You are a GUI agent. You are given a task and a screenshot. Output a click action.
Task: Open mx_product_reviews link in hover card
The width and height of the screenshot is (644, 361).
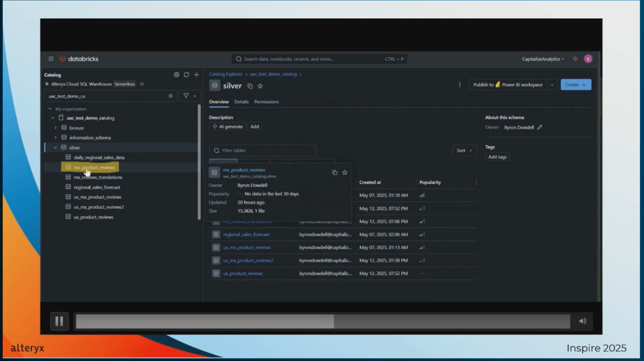(x=244, y=170)
